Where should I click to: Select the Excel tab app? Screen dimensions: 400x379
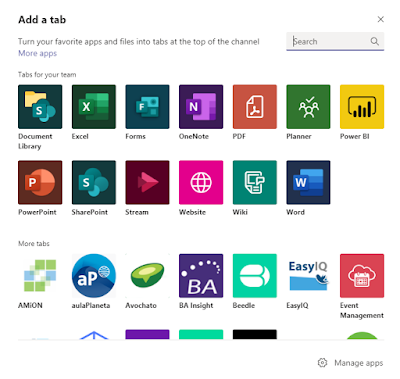[94, 107]
